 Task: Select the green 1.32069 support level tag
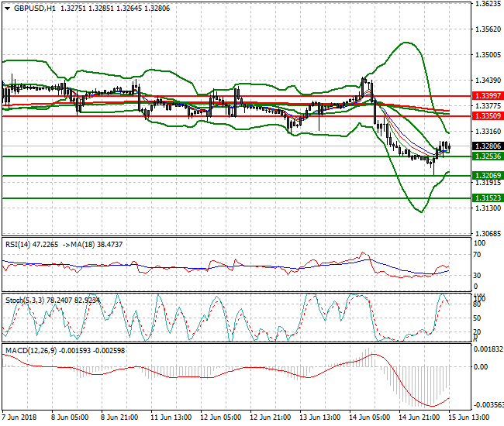point(488,176)
